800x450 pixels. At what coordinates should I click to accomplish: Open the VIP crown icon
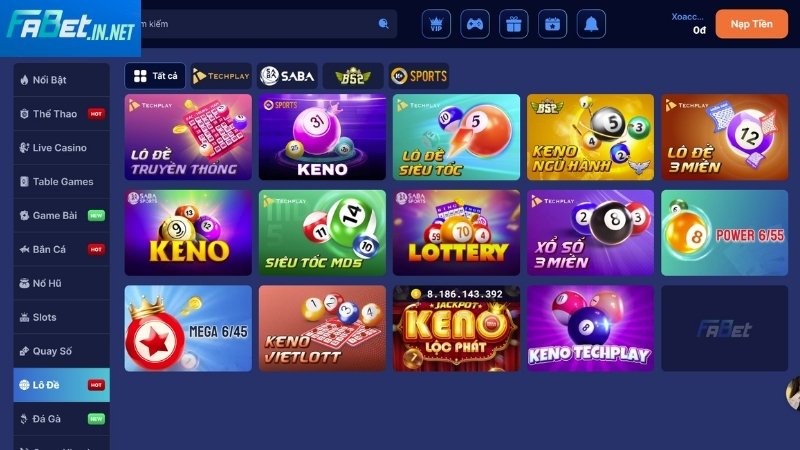click(x=436, y=24)
